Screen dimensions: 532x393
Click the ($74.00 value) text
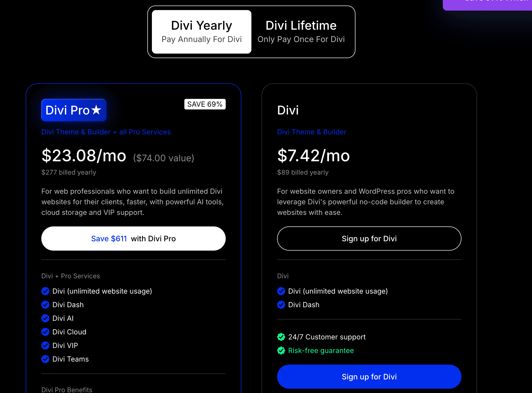coord(164,158)
